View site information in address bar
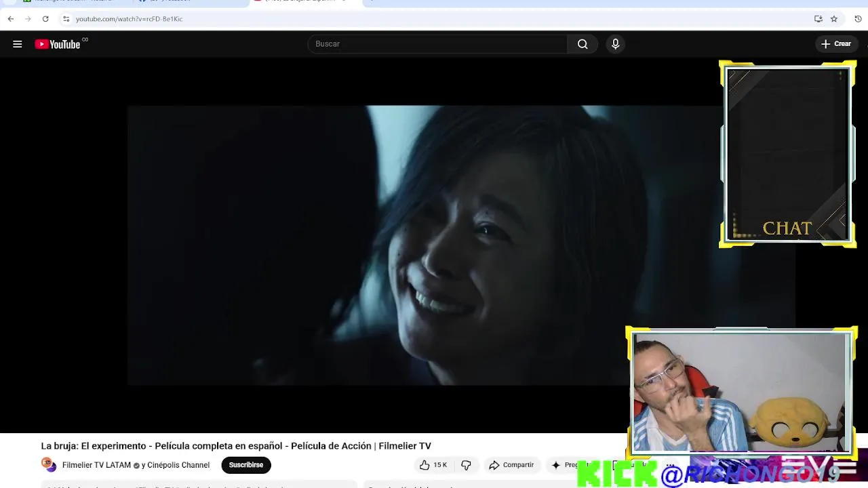 [x=66, y=19]
